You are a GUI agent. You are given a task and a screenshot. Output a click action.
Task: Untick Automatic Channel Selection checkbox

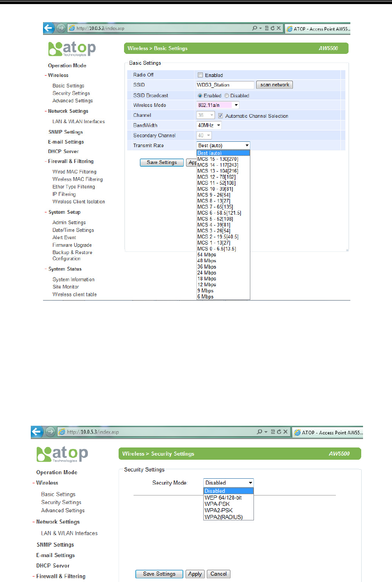point(221,116)
